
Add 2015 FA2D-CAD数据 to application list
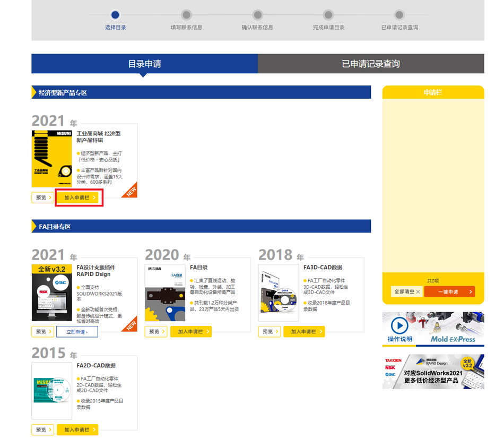[x=77, y=429]
